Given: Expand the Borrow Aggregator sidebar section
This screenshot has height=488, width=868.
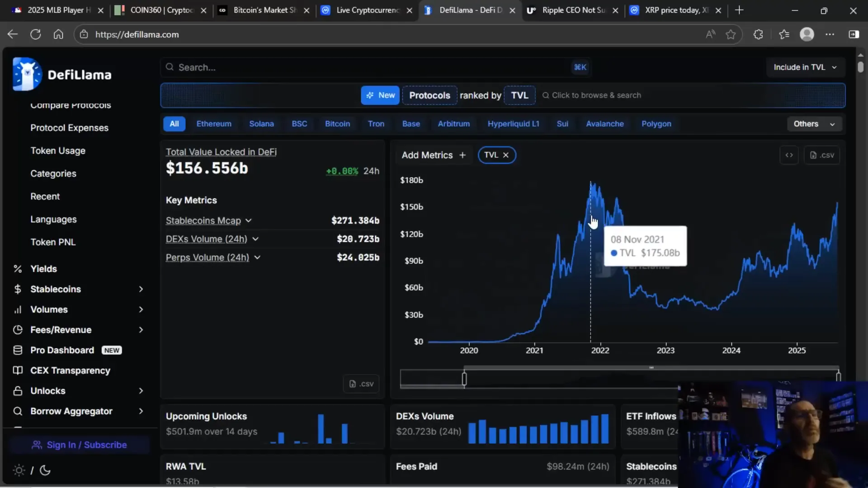Looking at the screenshot, I should point(141,411).
